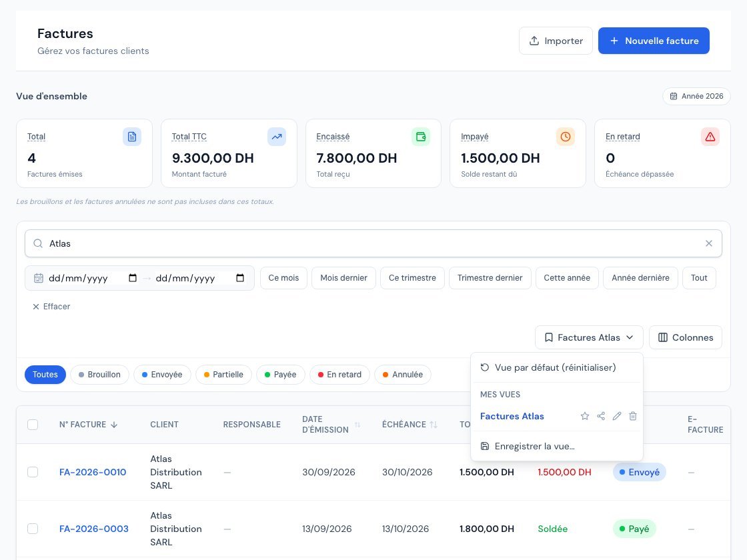Click the Encaissé wallet icon
The image size is (747, 560).
pyautogui.click(x=421, y=137)
